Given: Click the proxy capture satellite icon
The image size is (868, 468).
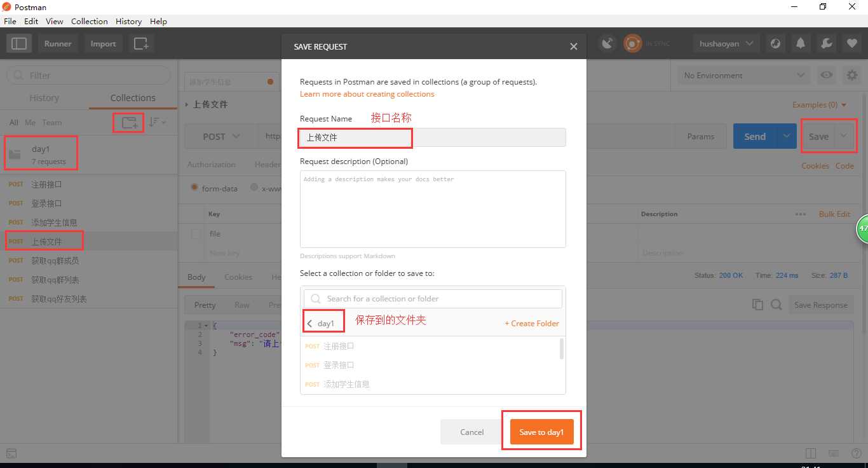Looking at the screenshot, I should pyautogui.click(x=608, y=43).
